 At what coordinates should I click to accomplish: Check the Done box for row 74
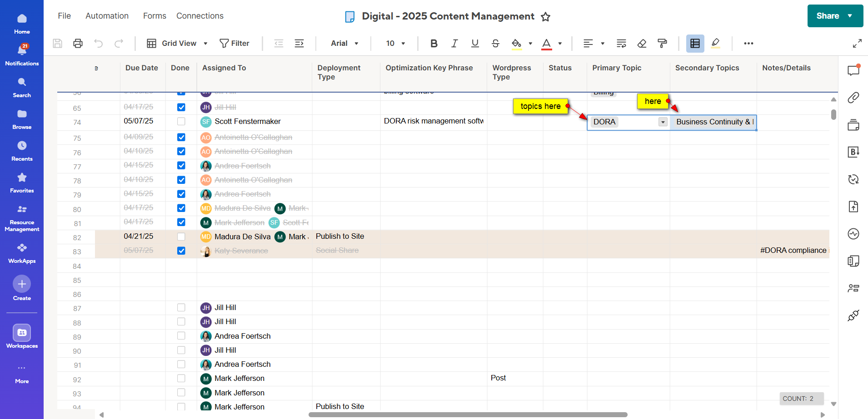click(x=181, y=122)
